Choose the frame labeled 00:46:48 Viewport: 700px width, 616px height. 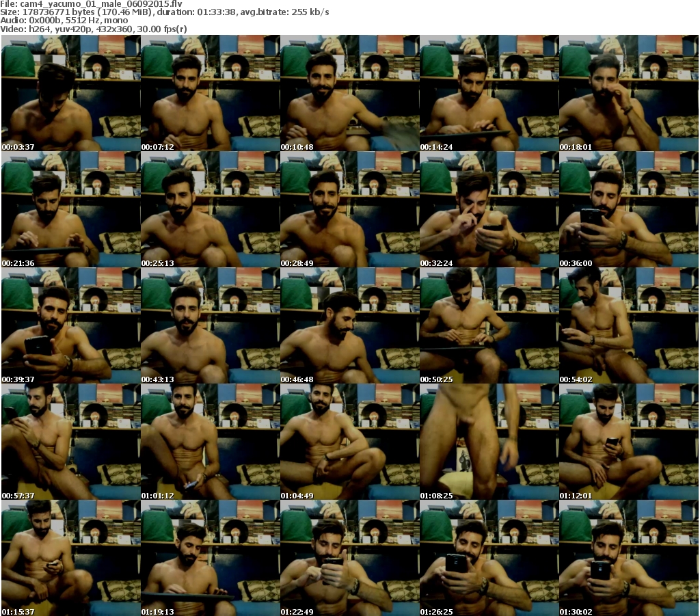coord(349,325)
